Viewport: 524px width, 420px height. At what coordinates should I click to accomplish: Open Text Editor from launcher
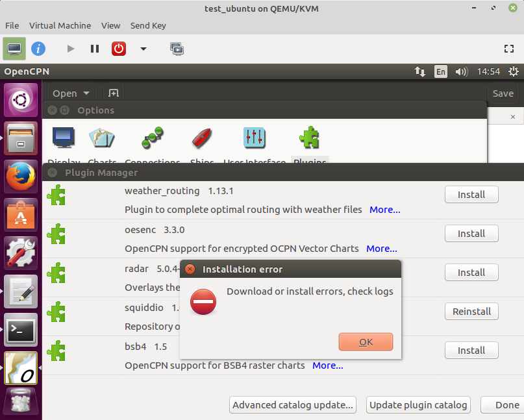pos(21,291)
